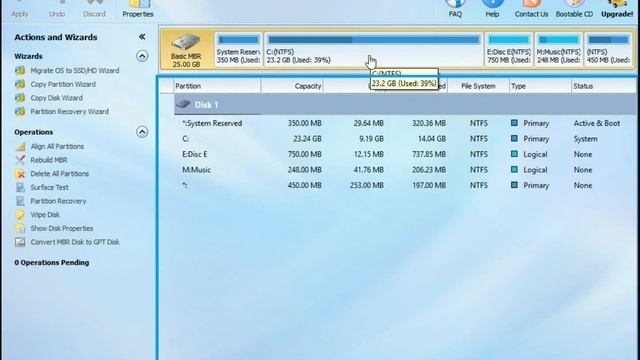Click the Convert MBR Disk to GPT Disk icon
Screen dimensions: 640x360
(x=20, y=242)
